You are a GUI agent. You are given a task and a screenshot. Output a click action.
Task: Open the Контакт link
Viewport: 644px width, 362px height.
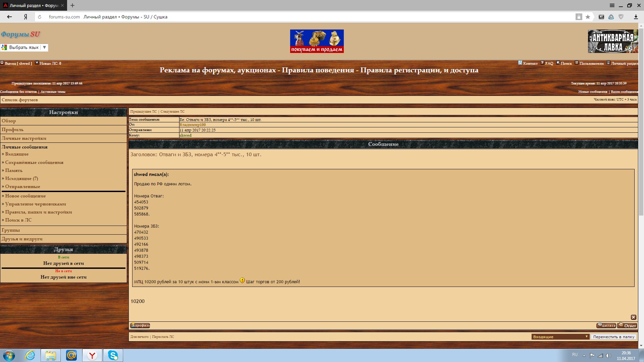530,63
